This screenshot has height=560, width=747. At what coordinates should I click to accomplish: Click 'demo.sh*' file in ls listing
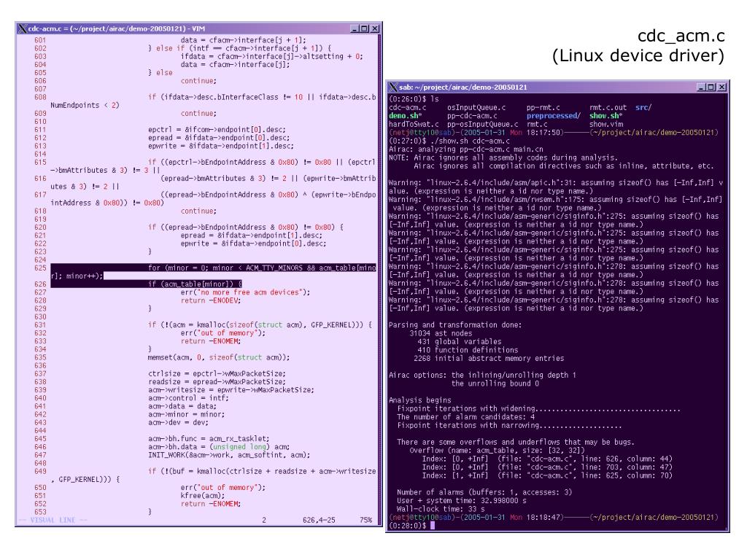[403, 115]
